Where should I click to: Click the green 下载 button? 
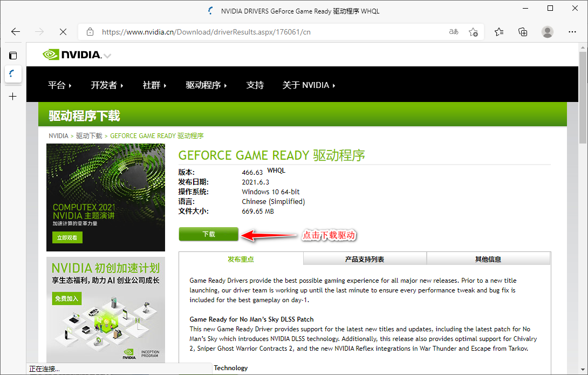[x=209, y=234]
